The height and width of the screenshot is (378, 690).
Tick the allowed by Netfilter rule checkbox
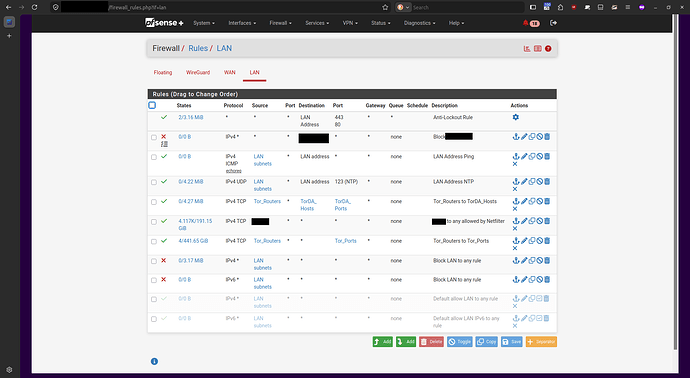[154, 222]
